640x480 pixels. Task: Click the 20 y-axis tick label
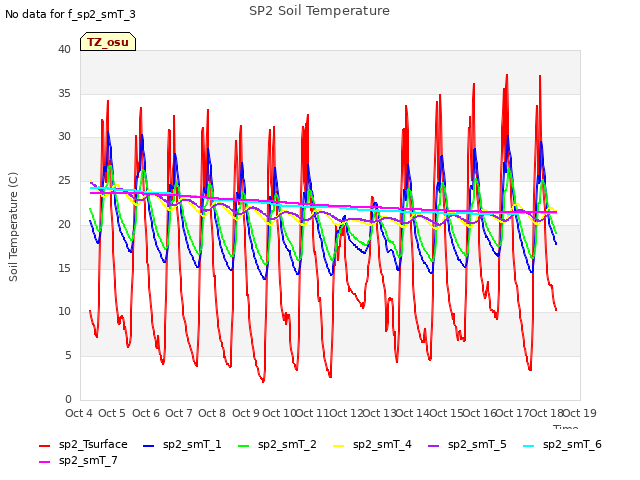click(x=64, y=224)
